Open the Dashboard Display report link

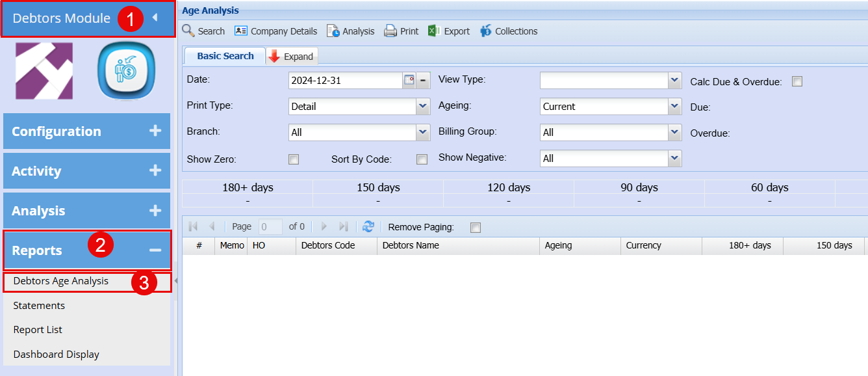point(57,354)
